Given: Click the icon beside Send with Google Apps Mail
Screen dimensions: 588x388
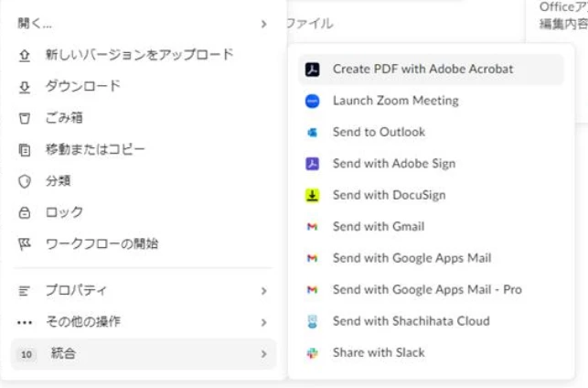Looking at the screenshot, I should [x=312, y=258].
